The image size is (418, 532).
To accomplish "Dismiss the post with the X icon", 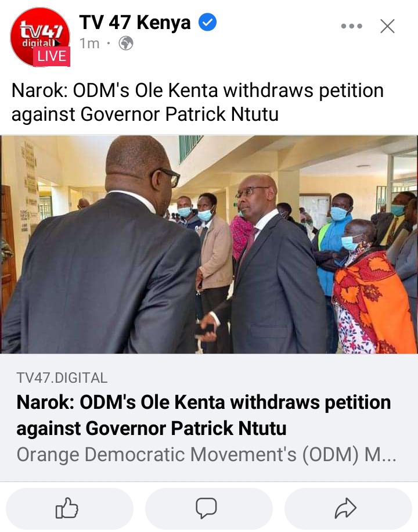I will click(387, 26).
